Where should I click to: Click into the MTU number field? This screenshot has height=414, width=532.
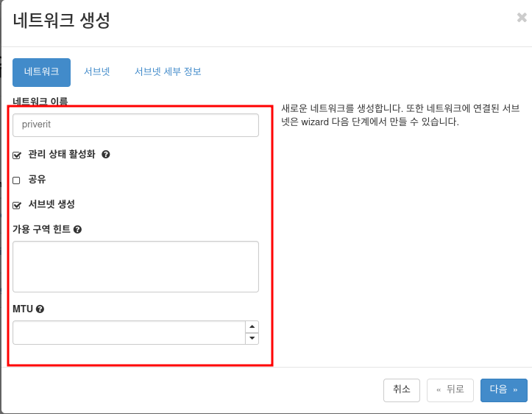pyautogui.click(x=129, y=332)
